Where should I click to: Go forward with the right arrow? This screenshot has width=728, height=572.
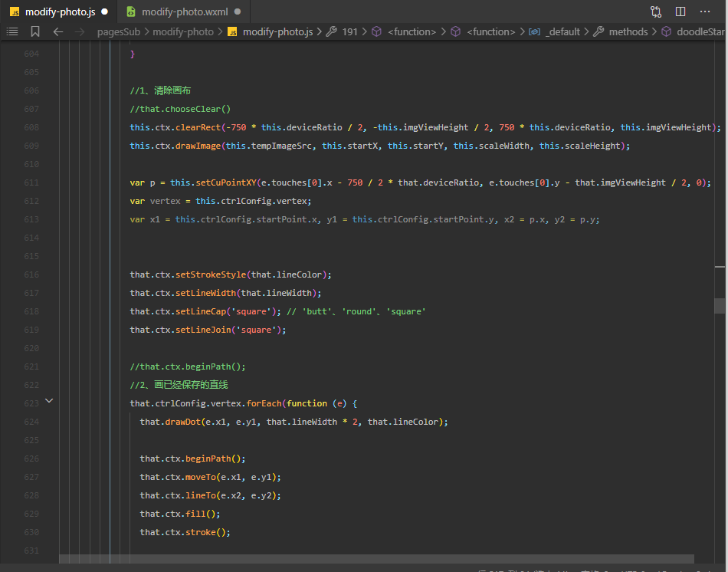[x=80, y=31]
